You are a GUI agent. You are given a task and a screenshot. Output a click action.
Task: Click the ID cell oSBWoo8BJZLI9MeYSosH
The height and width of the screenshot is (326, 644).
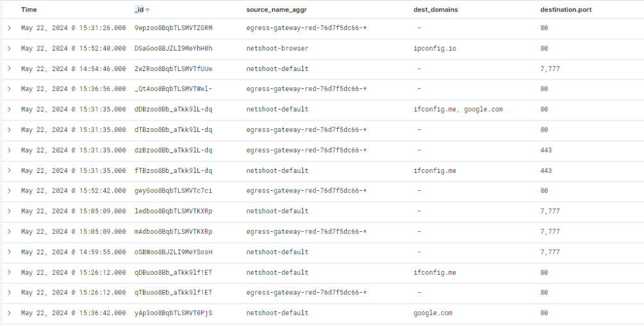(173, 252)
